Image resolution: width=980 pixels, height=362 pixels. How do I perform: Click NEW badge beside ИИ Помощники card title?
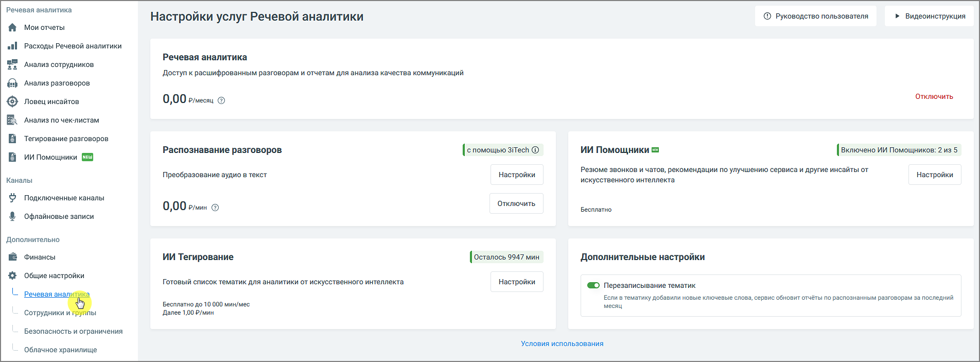pos(655,150)
